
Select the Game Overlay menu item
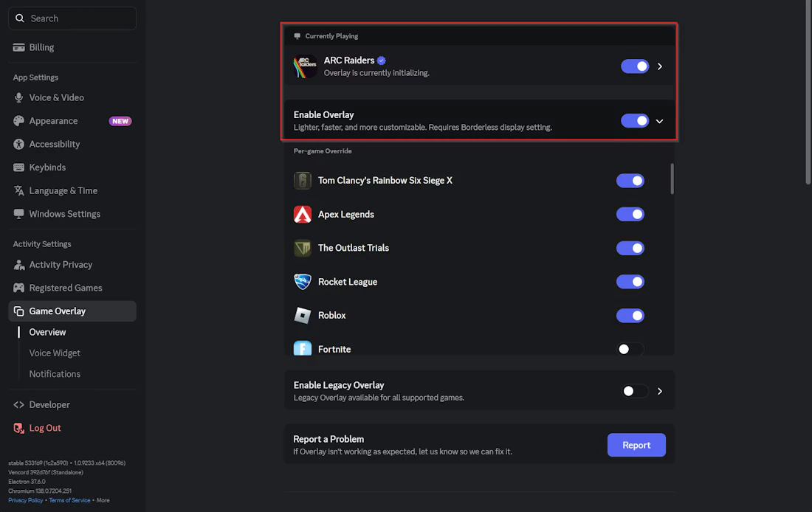pyautogui.click(x=72, y=311)
